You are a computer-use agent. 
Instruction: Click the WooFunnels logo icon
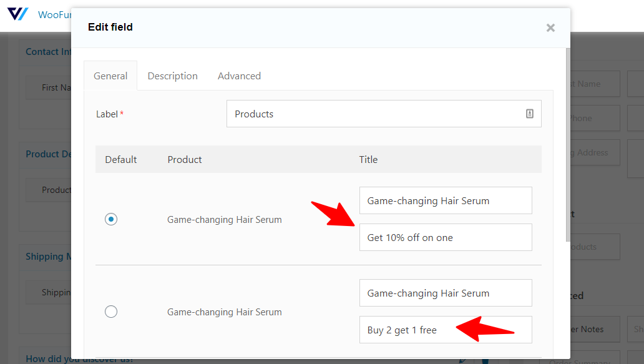tap(17, 14)
